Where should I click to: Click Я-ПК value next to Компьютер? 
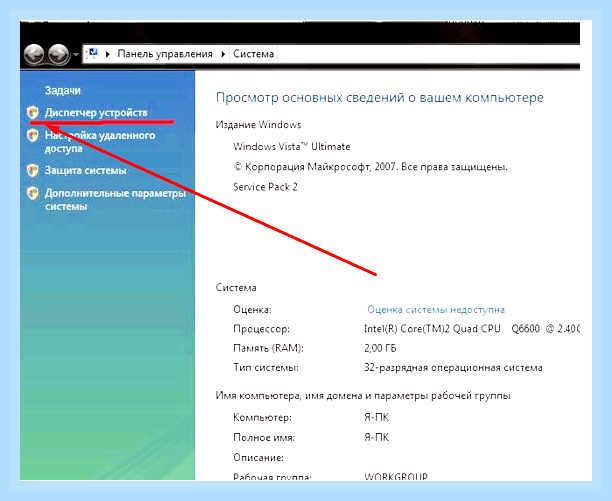(377, 418)
